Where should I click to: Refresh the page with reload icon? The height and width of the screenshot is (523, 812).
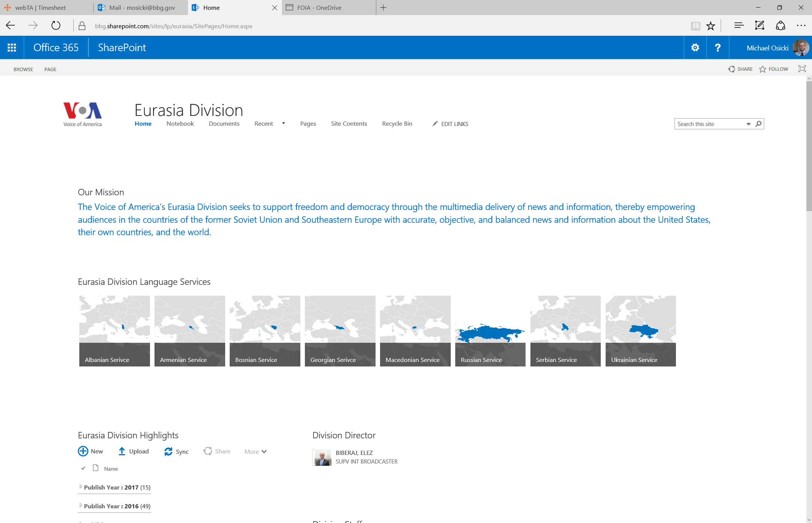point(56,26)
